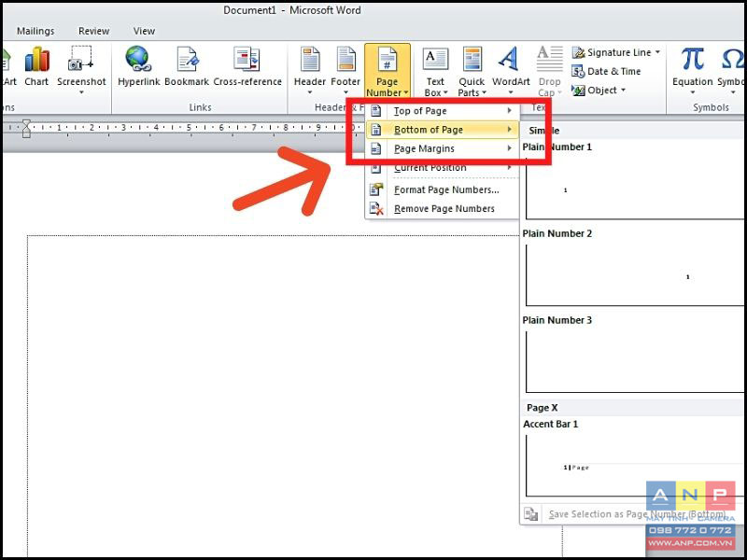This screenshot has width=747, height=560.
Task: Open the Screenshot tool
Action: point(81,69)
